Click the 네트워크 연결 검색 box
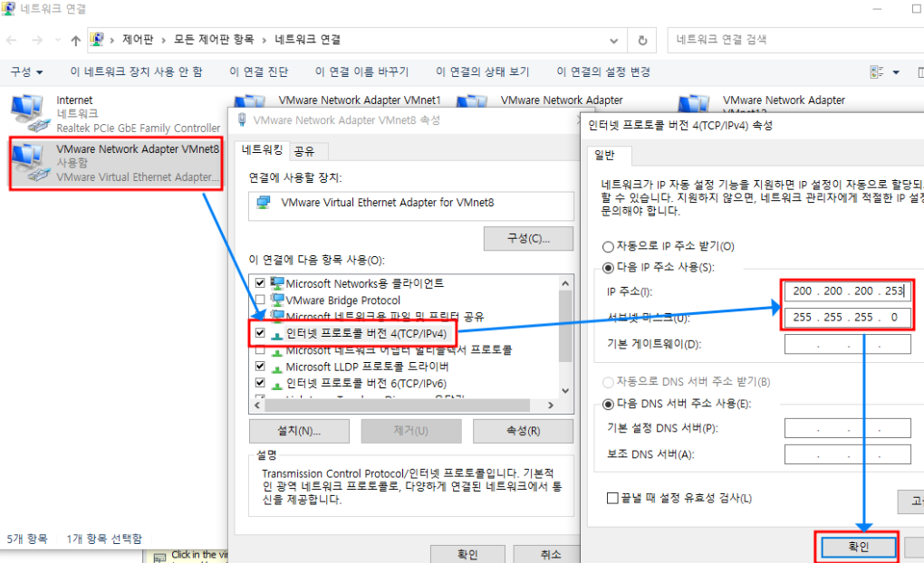The width and height of the screenshot is (924, 563). point(795,40)
